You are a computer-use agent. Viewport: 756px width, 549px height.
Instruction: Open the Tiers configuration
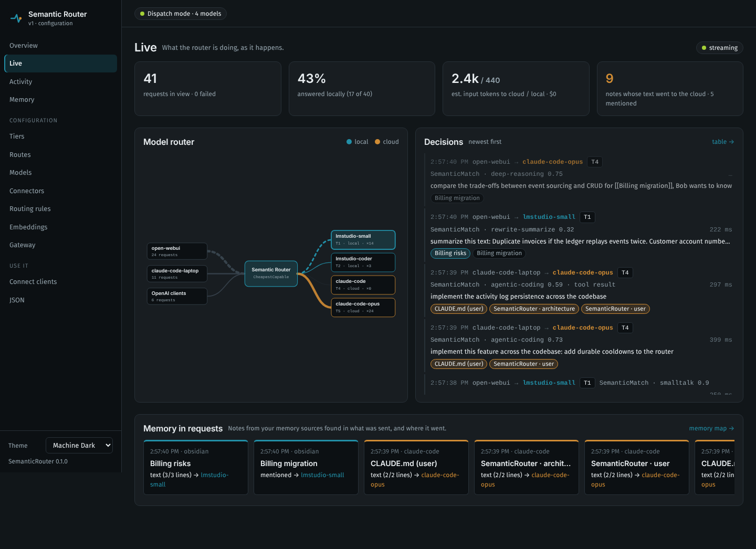click(60, 136)
